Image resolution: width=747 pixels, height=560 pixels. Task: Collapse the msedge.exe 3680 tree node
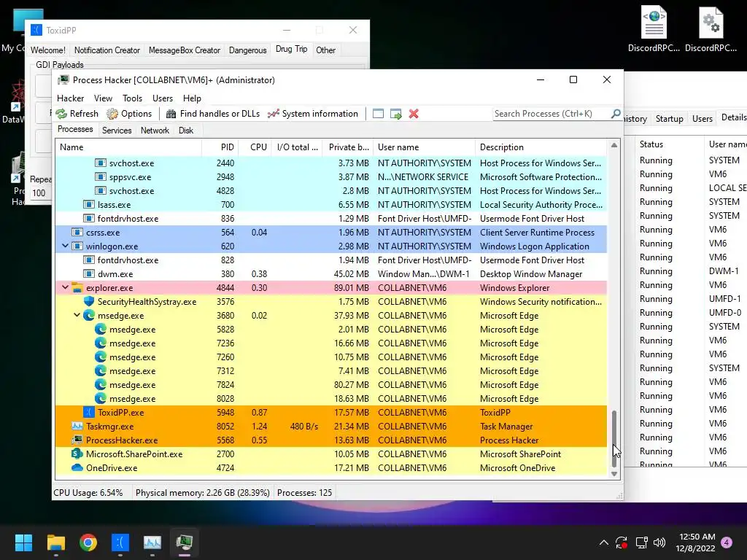coord(77,315)
